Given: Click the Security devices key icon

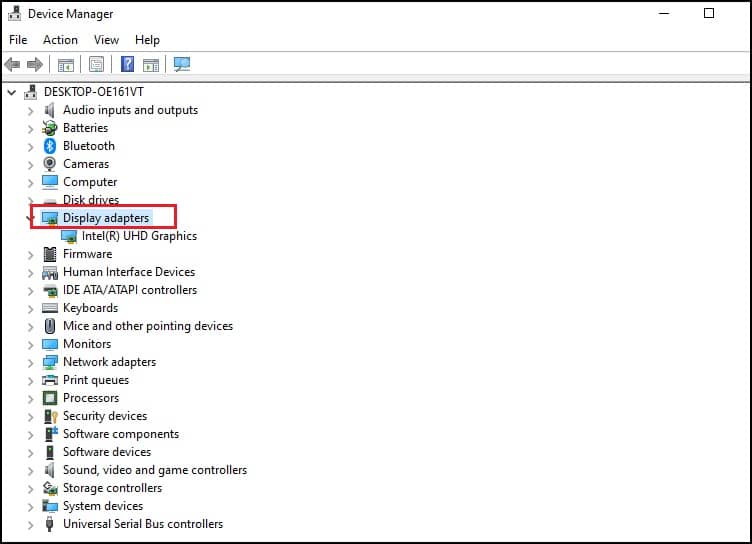Looking at the screenshot, I should point(50,416).
